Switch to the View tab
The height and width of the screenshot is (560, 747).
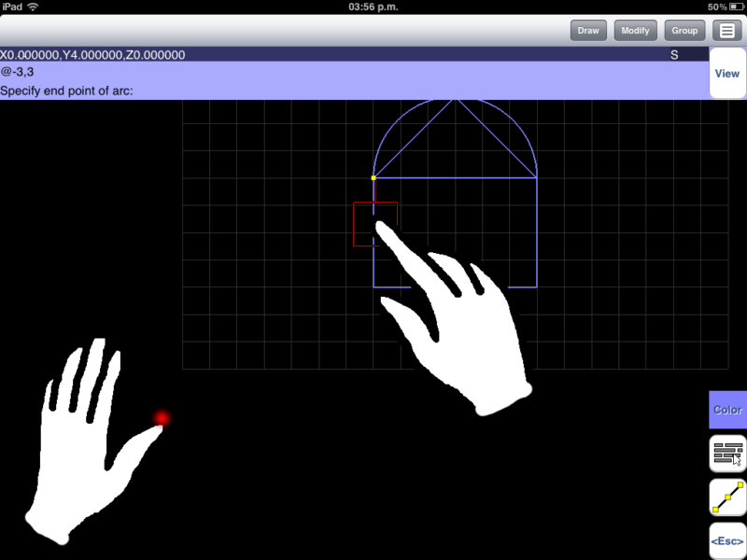(x=726, y=73)
